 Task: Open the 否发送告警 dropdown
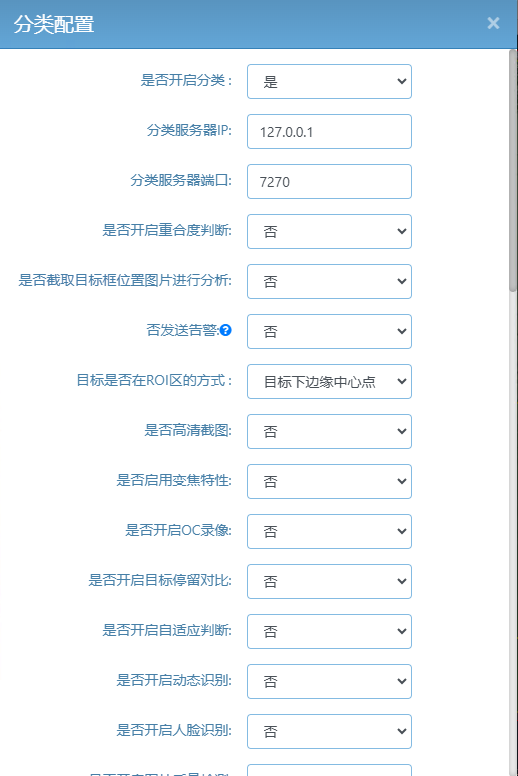tap(330, 332)
